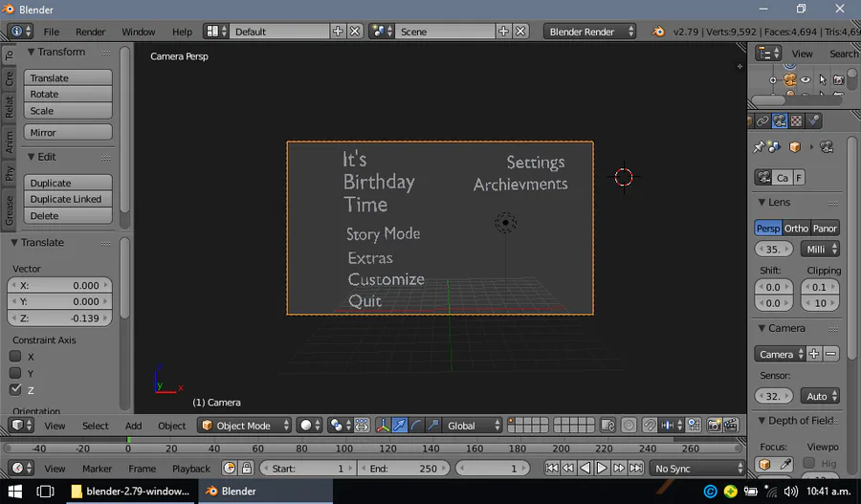Open the Outliner editor type selector

point(768,54)
